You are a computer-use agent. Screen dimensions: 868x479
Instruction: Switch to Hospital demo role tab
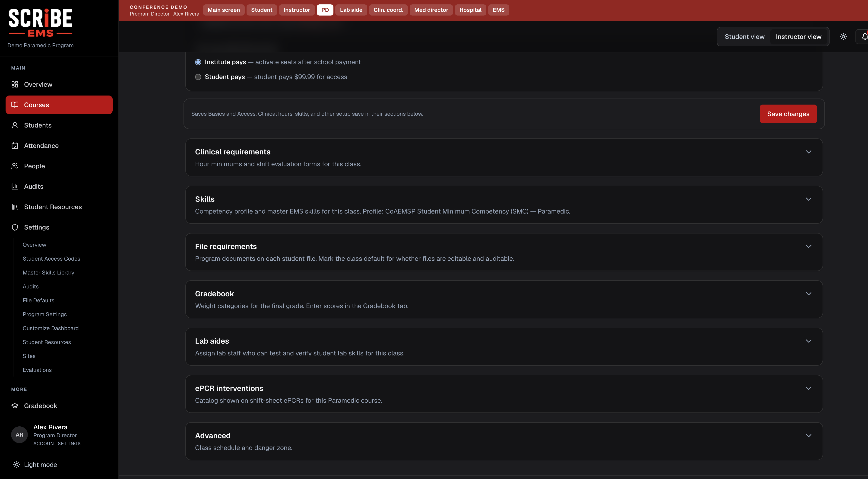[470, 10]
